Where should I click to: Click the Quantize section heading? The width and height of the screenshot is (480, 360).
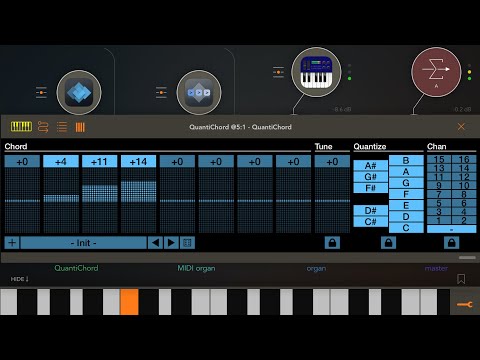point(370,146)
